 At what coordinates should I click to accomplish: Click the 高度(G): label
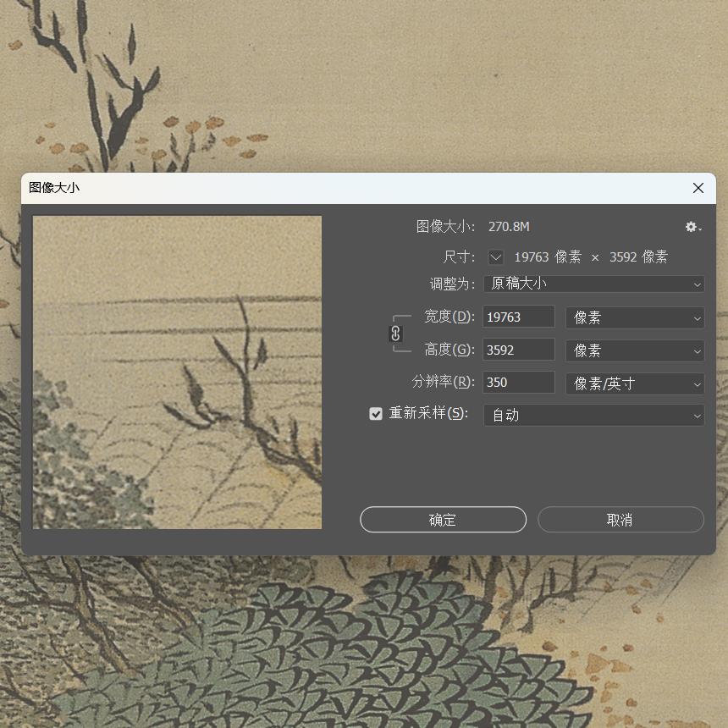(x=449, y=350)
